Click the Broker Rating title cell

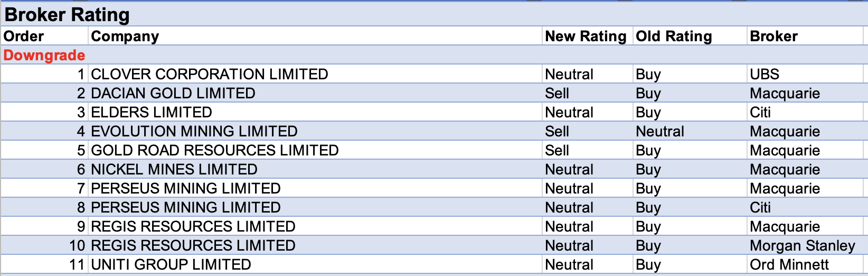(x=67, y=14)
